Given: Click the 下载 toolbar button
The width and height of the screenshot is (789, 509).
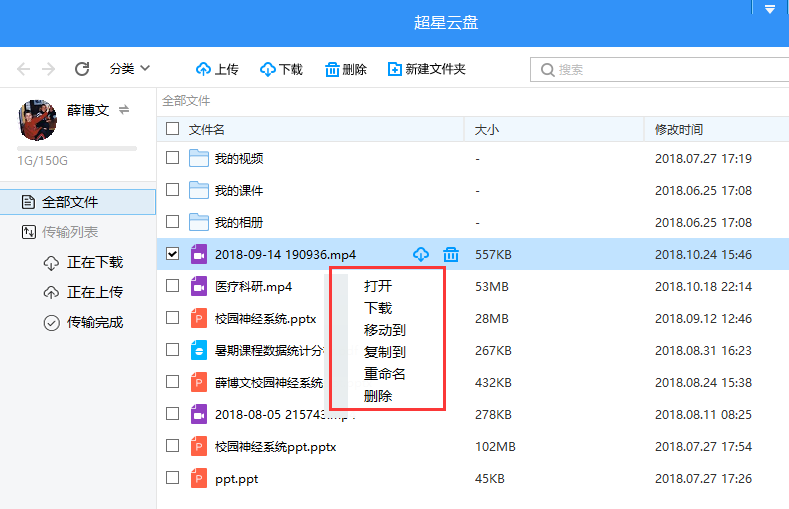Looking at the screenshot, I should point(281,69).
